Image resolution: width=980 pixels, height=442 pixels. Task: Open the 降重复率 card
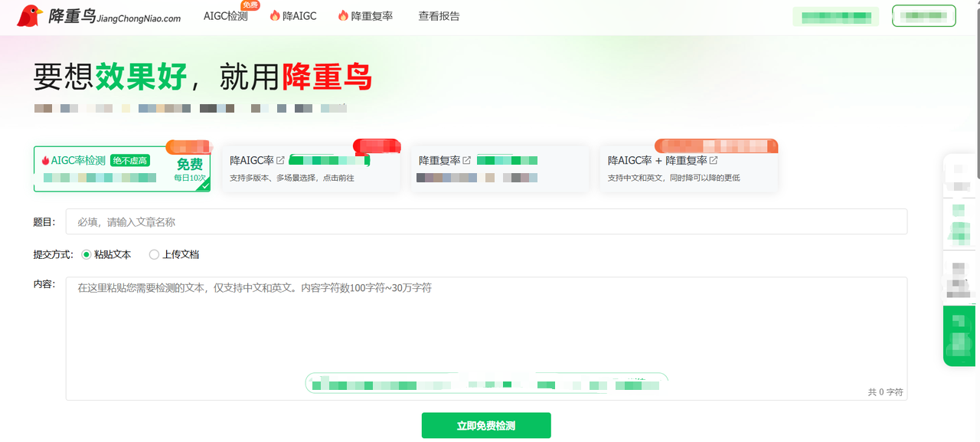(x=500, y=169)
